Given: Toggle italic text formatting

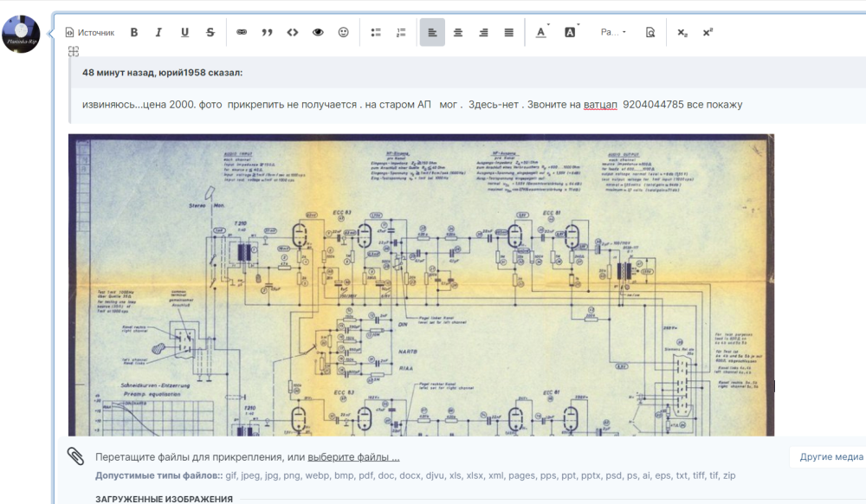Looking at the screenshot, I should (158, 33).
